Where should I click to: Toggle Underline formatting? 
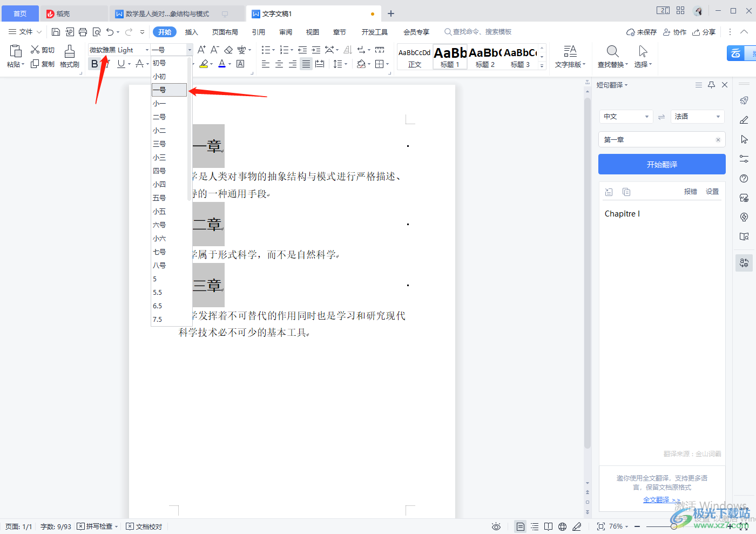point(121,64)
